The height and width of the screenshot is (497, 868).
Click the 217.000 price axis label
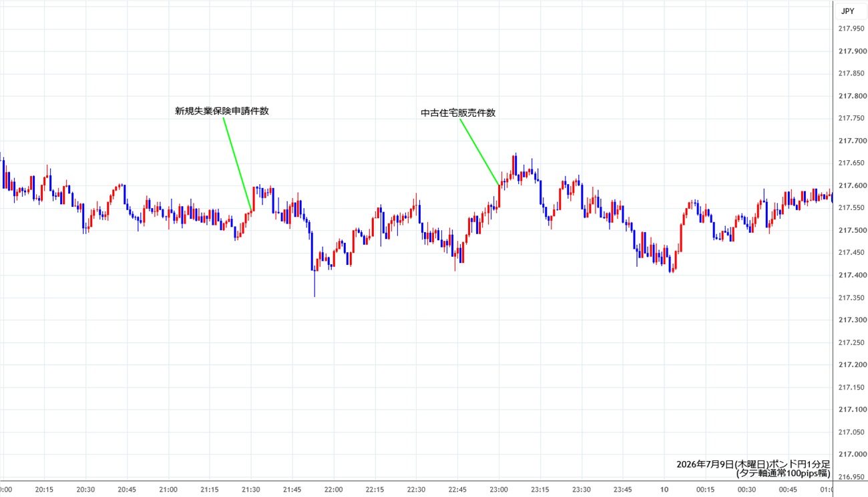coord(851,454)
